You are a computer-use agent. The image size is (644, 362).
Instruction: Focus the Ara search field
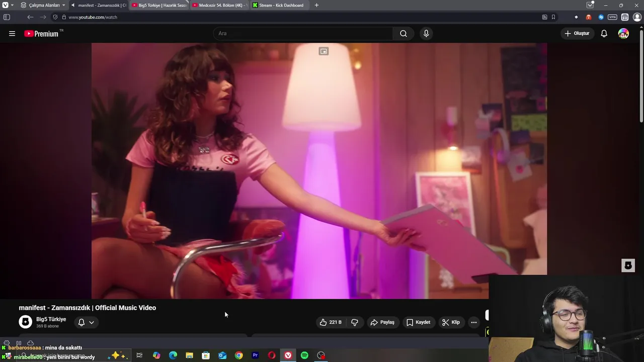[303, 34]
